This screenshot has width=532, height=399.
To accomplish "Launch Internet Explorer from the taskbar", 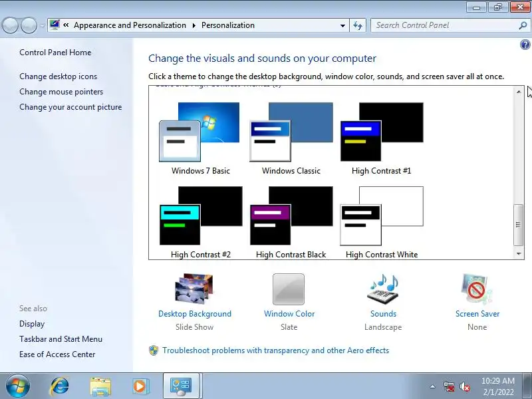I will click(59, 386).
